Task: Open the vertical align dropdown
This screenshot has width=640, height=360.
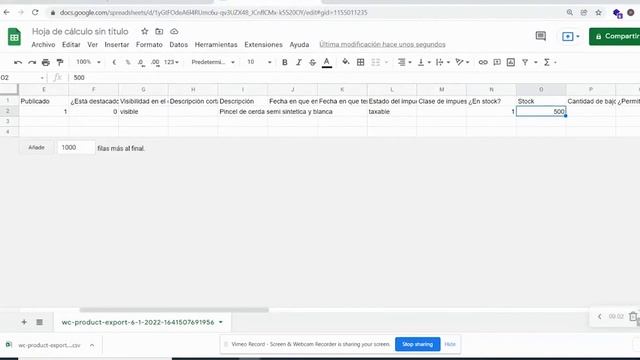Action: [424, 62]
